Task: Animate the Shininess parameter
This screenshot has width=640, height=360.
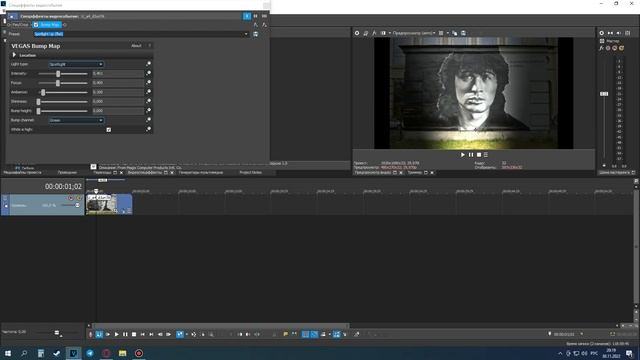Action: [149, 101]
